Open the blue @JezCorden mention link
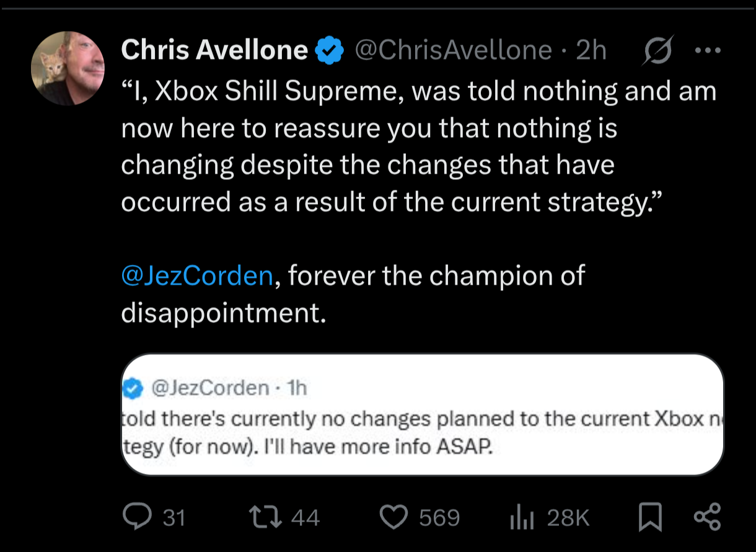756x552 pixels. tap(197, 276)
